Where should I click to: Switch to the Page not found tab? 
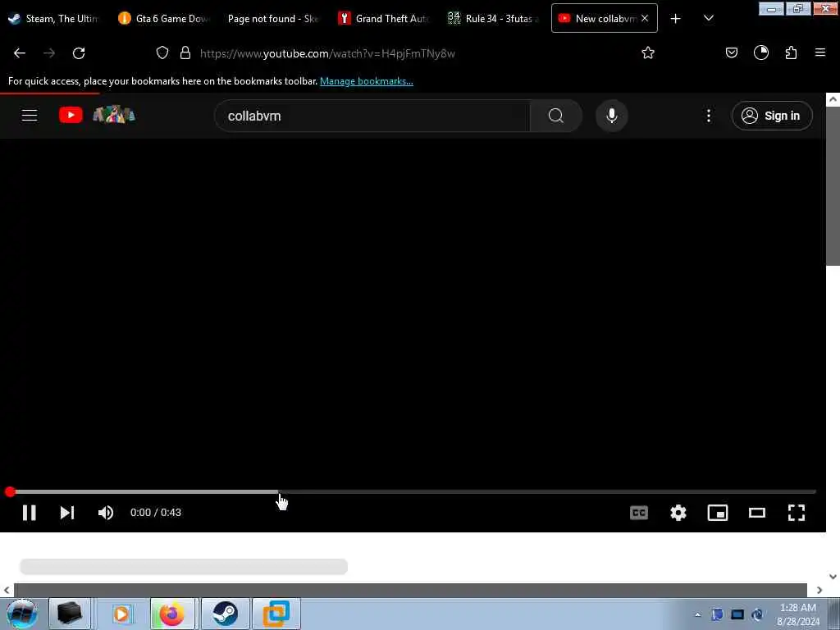pos(273,19)
